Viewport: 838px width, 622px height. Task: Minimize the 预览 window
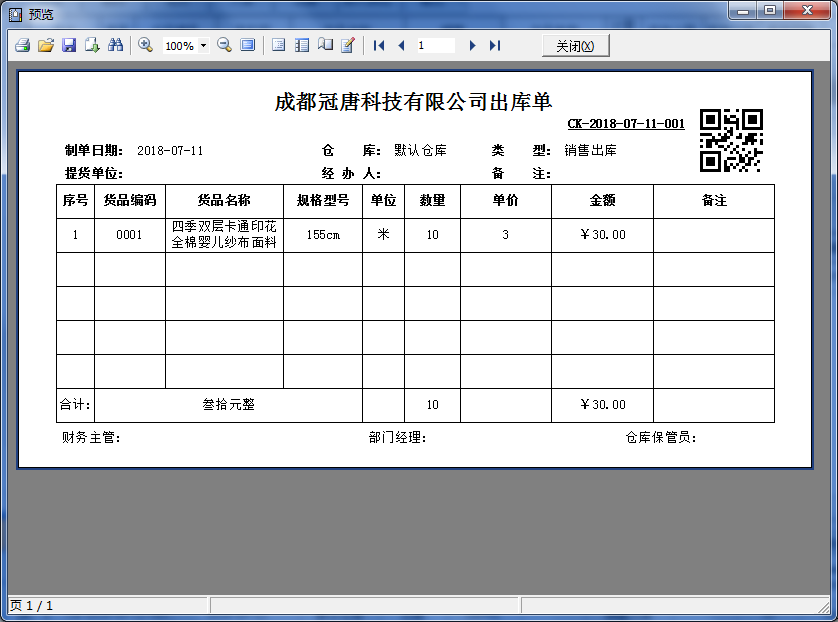click(743, 10)
